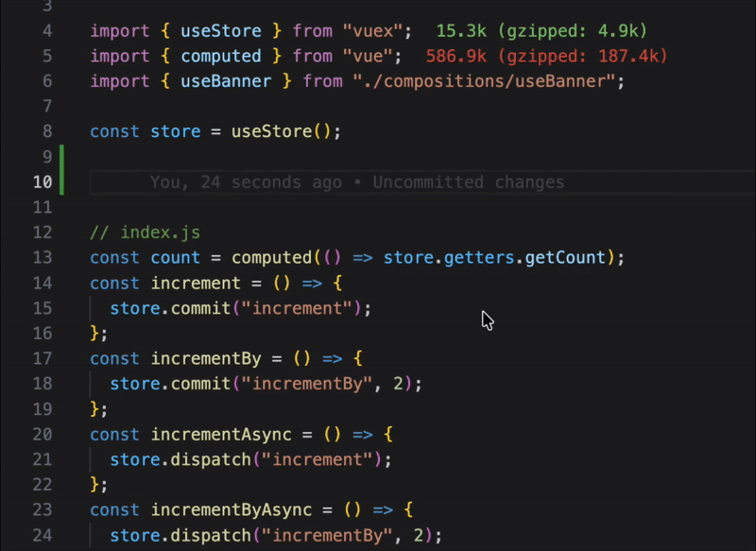The height and width of the screenshot is (551, 756).
Task: Click the "vuex" module string
Action: 372,31
